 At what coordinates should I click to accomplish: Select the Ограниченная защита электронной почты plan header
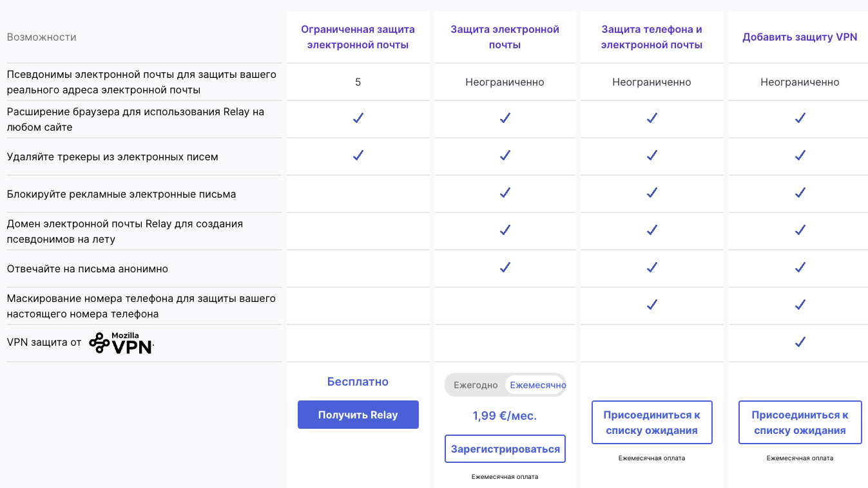(x=358, y=37)
